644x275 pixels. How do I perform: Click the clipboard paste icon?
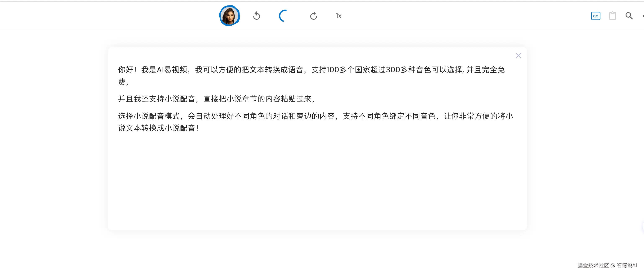[613, 16]
